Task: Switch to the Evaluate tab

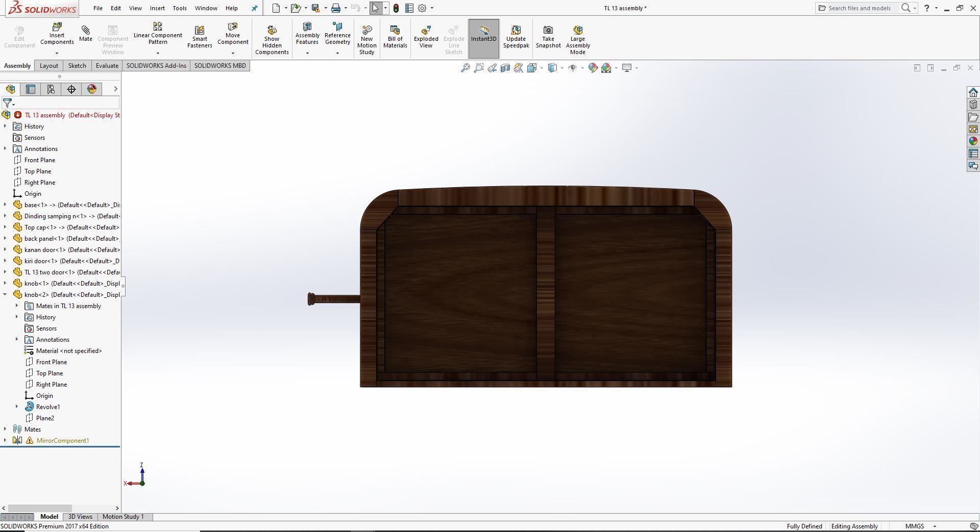Action: pyautogui.click(x=107, y=66)
